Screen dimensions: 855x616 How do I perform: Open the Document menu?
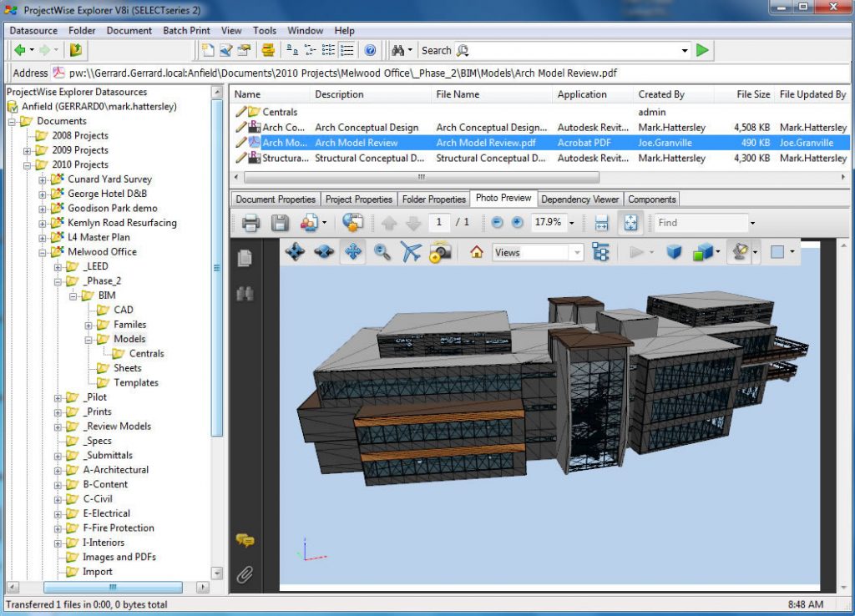coord(129,31)
